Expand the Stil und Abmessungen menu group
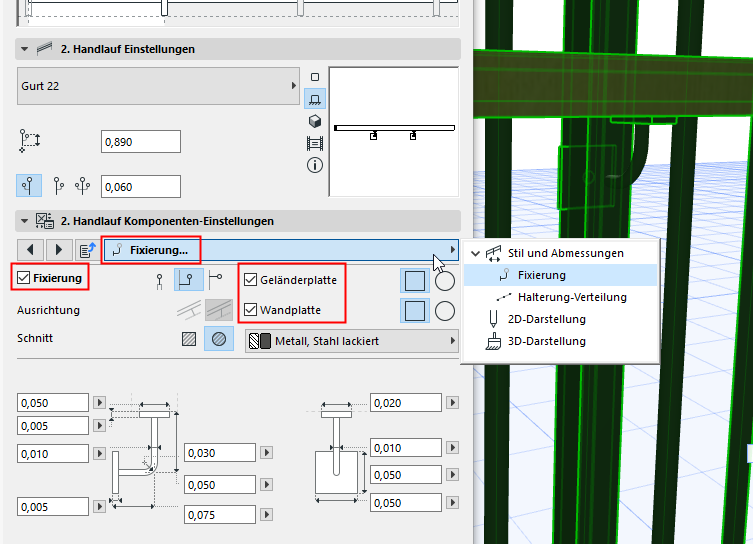This screenshot has width=753, height=544. pyautogui.click(x=475, y=253)
